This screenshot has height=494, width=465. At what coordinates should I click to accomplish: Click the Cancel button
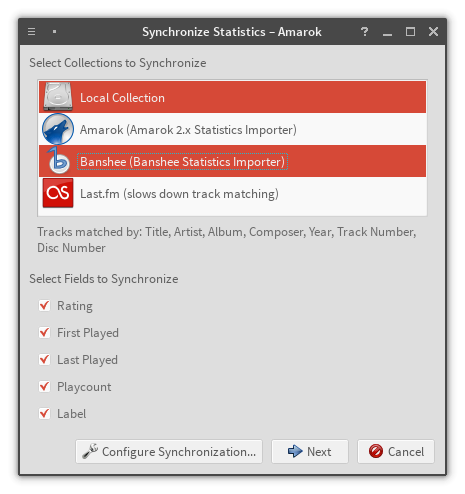[396, 451]
